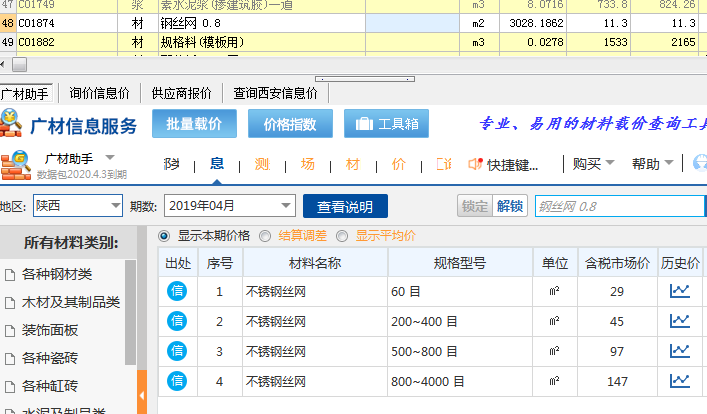This screenshot has width=707, height=414.
Task: Select the orange 场 tab
Action: click(308, 164)
